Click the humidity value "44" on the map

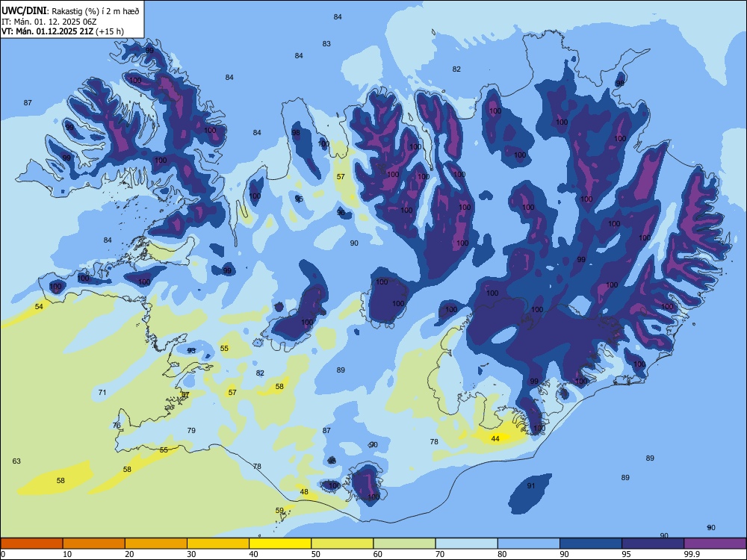tap(495, 438)
